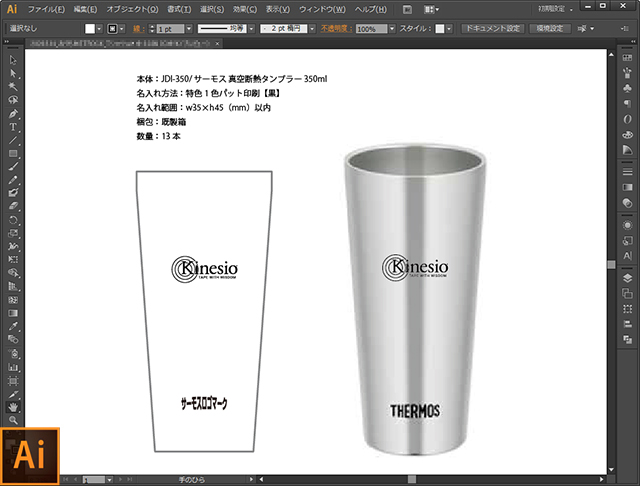Select the Pen tool
This screenshot has height=486, width=640.
point(13,113)
